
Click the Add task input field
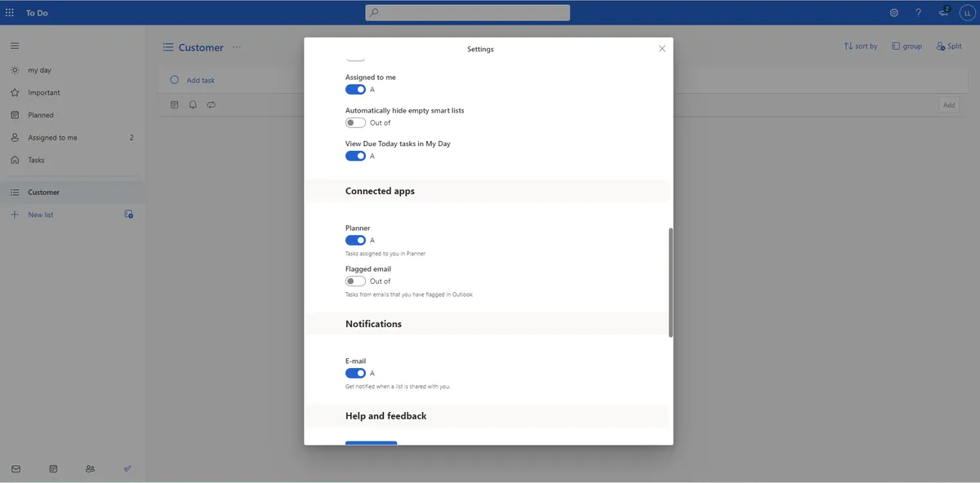coord(563,80)
